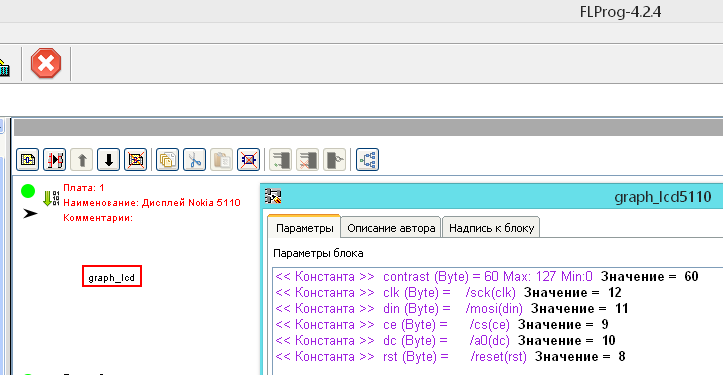The image size is (723, 375).
Task: Click the Комментарии: label
Action: [x=98, y=218]
